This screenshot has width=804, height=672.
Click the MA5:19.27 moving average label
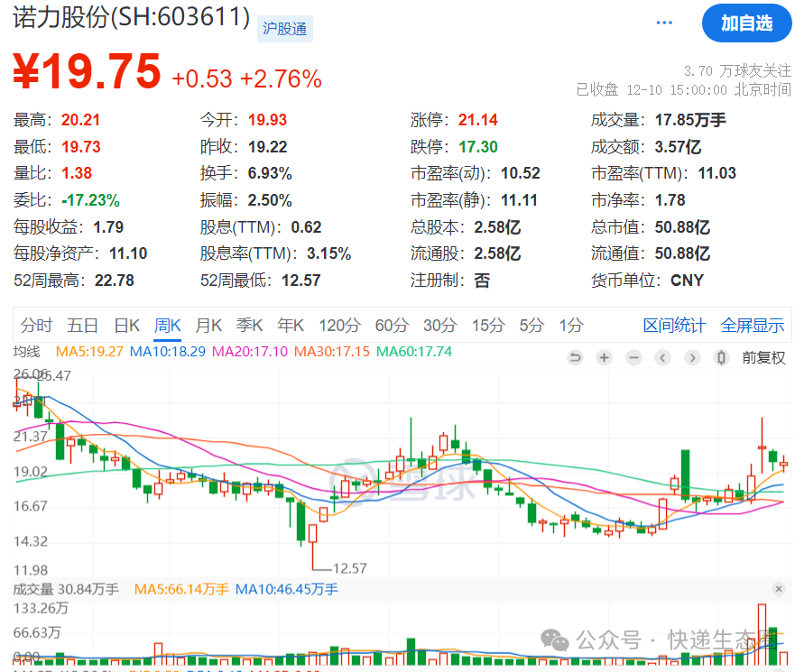89,352
